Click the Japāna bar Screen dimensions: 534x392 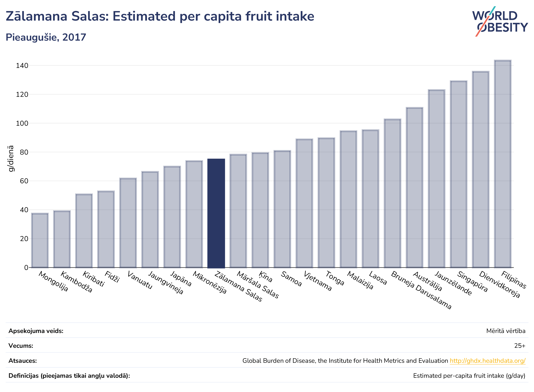(172, 217)
